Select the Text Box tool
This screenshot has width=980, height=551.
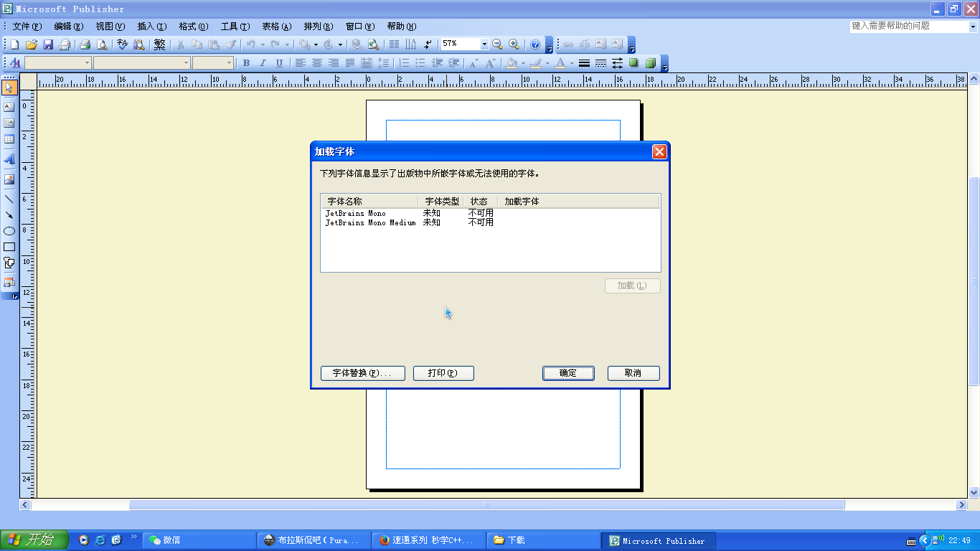pyautogui.click(x=9, y=107)
